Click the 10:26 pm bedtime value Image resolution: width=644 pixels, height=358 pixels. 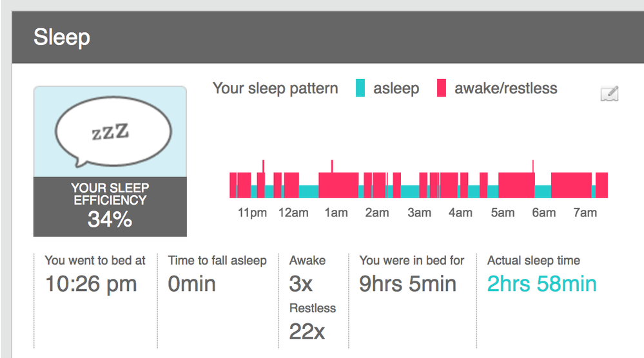coord(91,284)
